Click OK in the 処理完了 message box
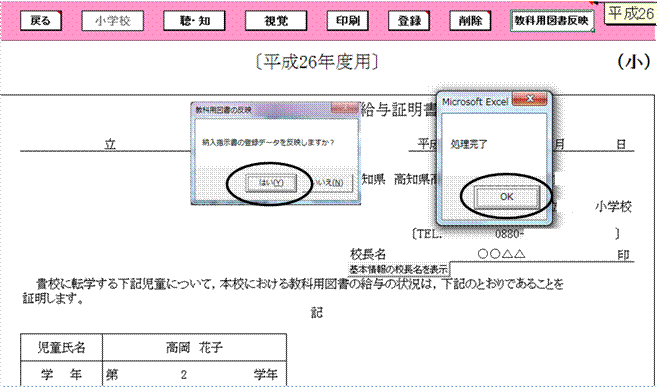This screenshot has width=657, height=387. pyautogui.click(x=507, y=197)
